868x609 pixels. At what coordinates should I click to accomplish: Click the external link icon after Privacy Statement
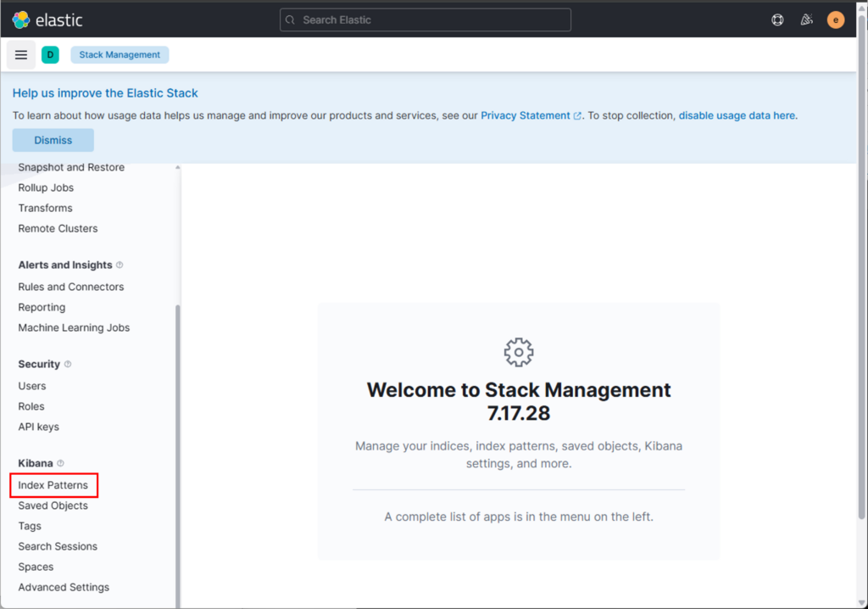[577, 116]
